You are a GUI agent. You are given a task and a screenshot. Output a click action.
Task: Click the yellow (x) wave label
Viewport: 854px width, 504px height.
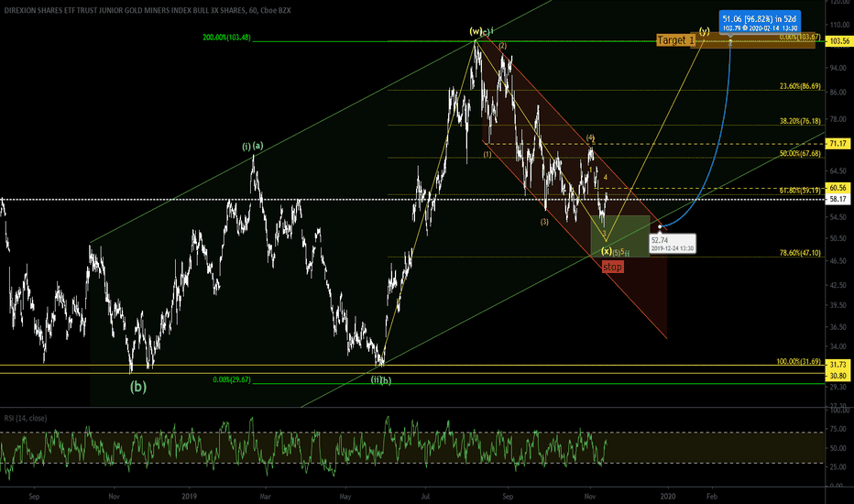pos(607,251)
